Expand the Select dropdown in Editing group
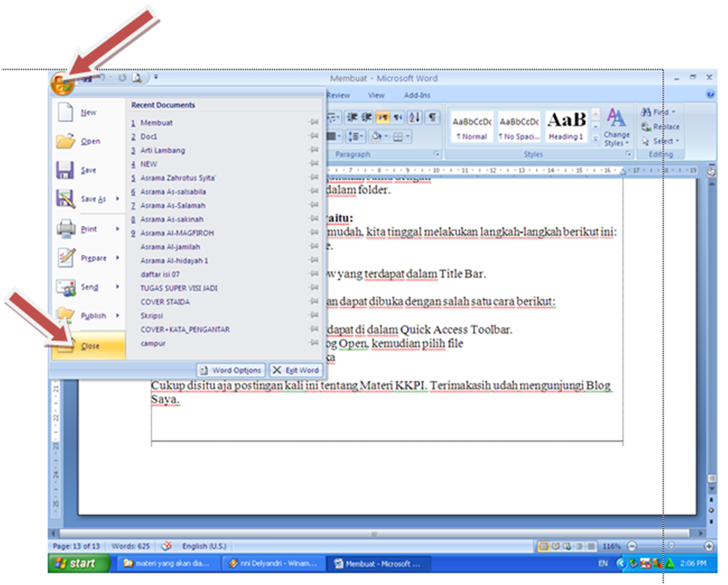The height and width of the screenshot is (585, 728). pyautogui.click(x=678, y=141)
